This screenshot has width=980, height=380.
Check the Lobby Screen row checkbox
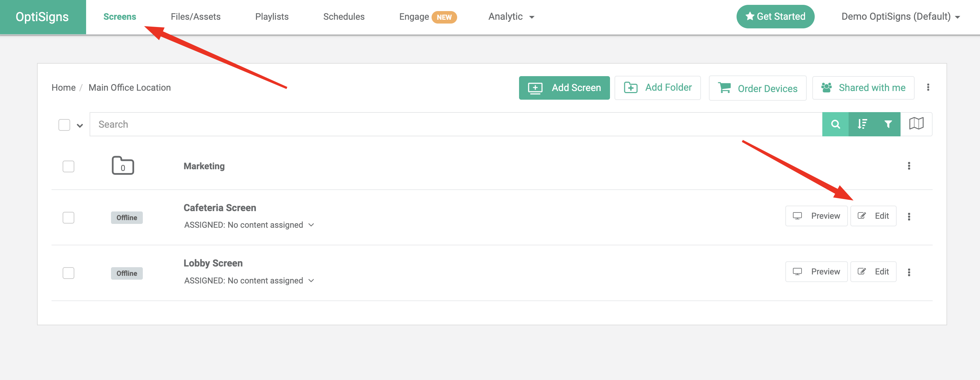68,273
